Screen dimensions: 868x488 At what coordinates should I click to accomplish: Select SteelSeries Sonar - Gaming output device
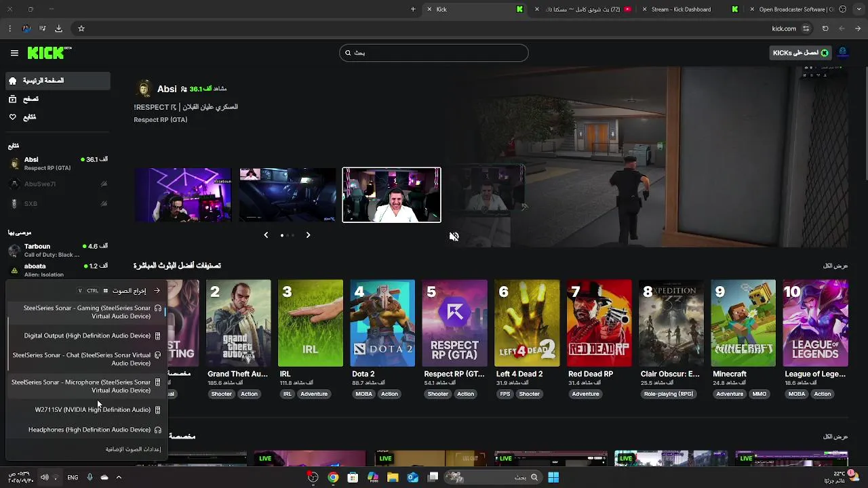(87, 312)
